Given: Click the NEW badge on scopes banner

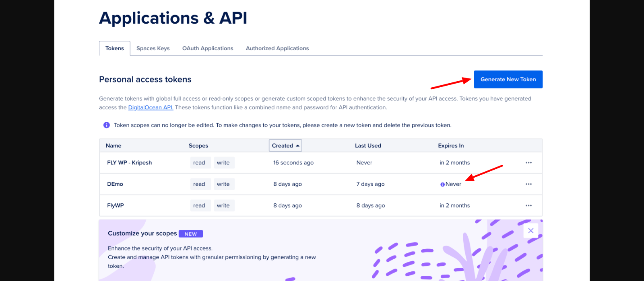Looking at the screenshot, I should click(191, 234).
